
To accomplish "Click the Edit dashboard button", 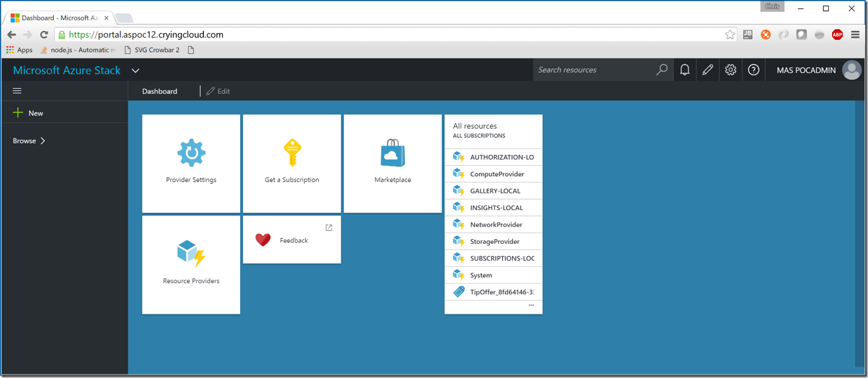I will pyautogui.click(x=218, y=91).
